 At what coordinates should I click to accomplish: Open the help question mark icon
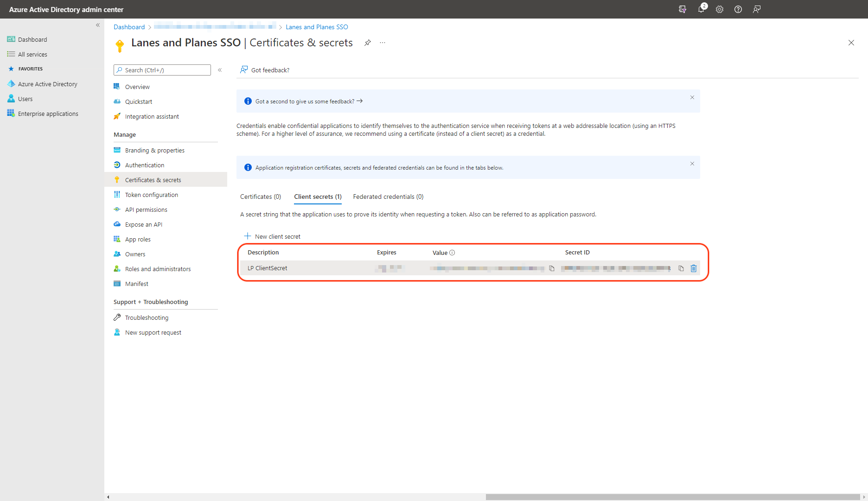(738, 9)
